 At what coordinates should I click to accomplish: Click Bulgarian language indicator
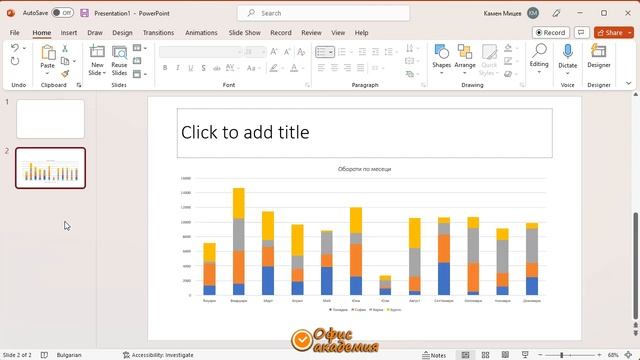click(x=69, y=355)
